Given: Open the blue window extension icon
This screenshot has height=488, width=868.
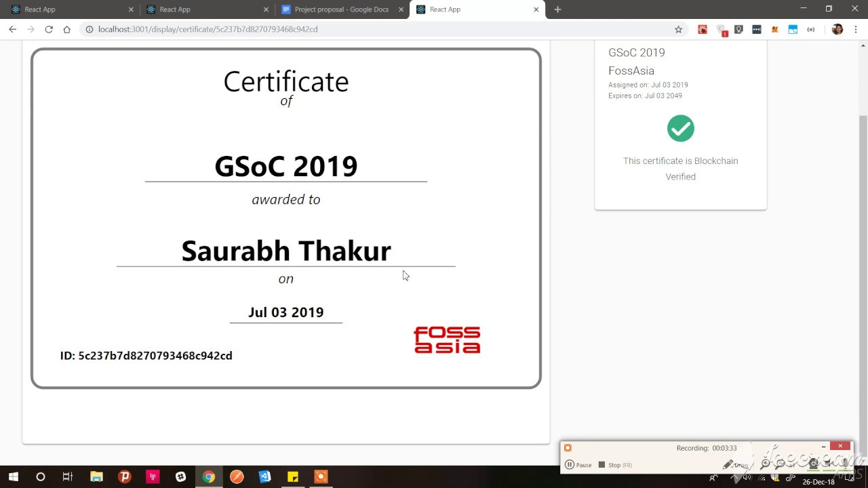Looking at the screenshot, I should (793, 29).
